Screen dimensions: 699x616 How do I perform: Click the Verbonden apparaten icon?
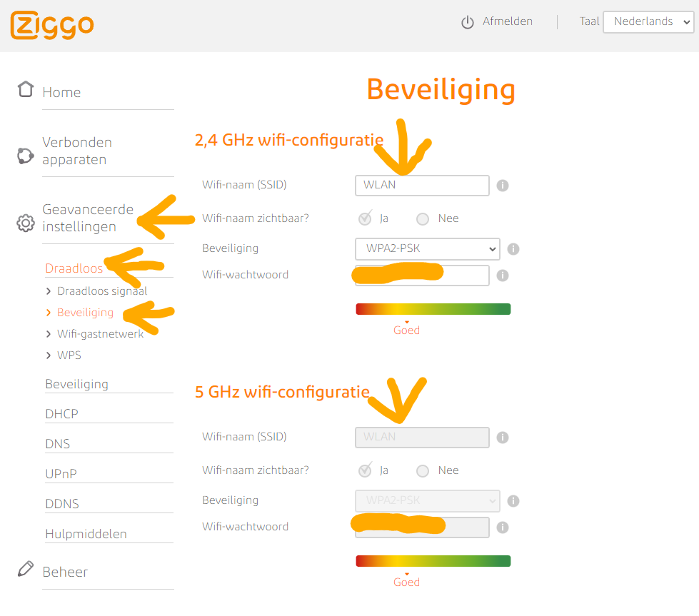26,156
